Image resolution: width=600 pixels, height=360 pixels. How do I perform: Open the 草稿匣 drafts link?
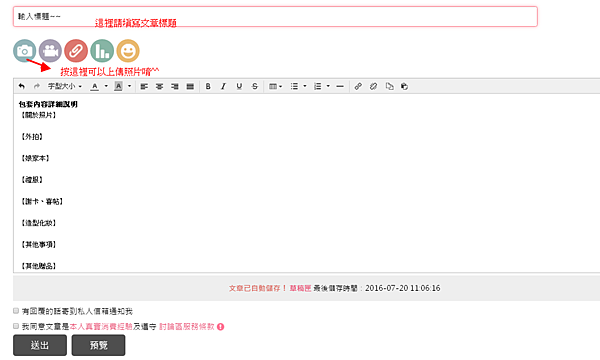coord(300,288)
